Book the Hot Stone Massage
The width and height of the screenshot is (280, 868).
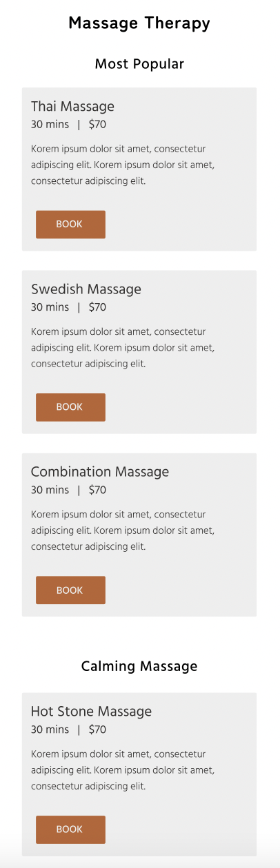pyautogui.click(x=70, y=829)
